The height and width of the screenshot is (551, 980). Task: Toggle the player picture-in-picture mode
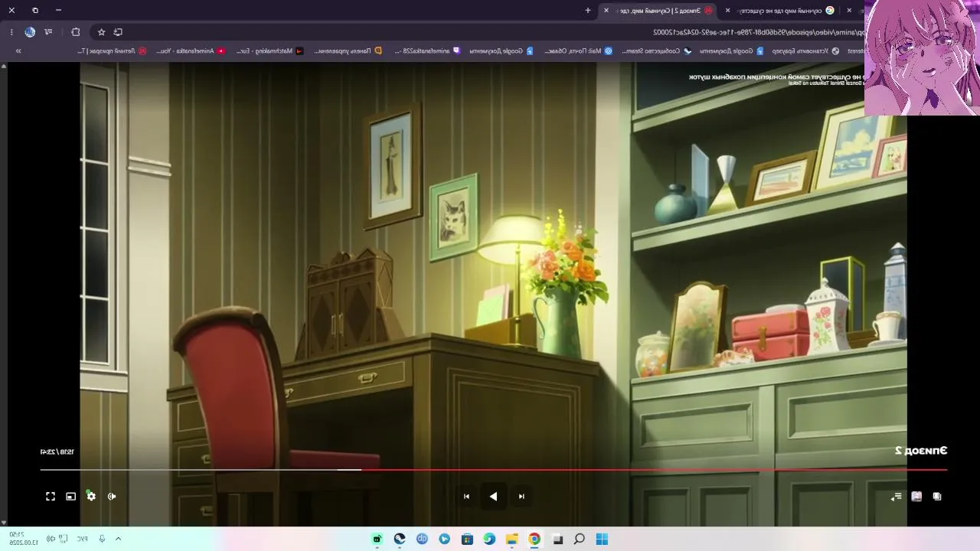70,497
